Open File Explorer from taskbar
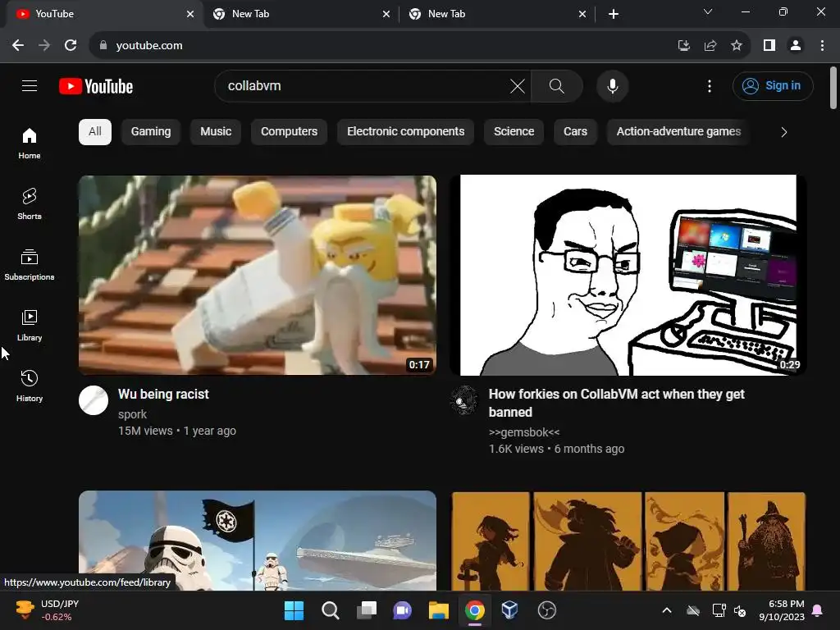 (x=438, y=610)
